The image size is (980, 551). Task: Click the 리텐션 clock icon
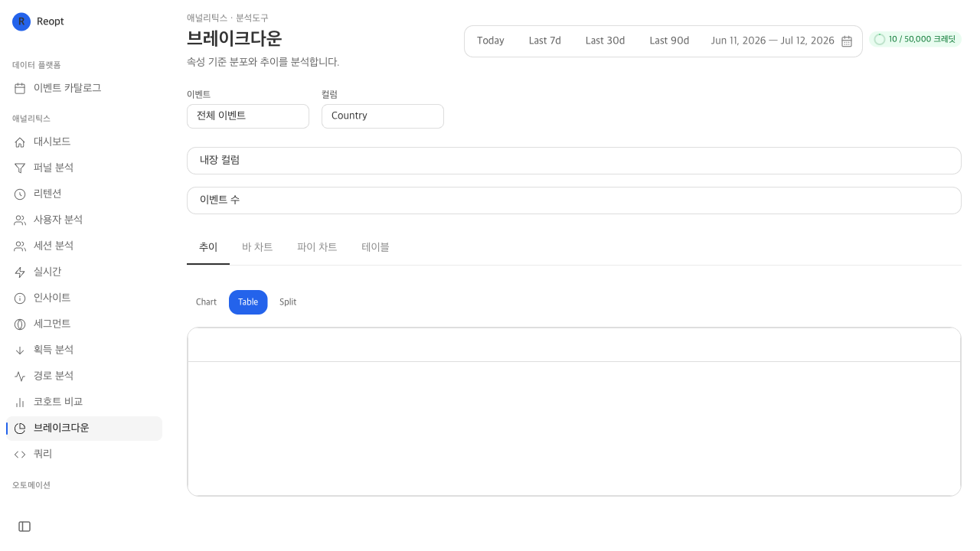point(20,194)
